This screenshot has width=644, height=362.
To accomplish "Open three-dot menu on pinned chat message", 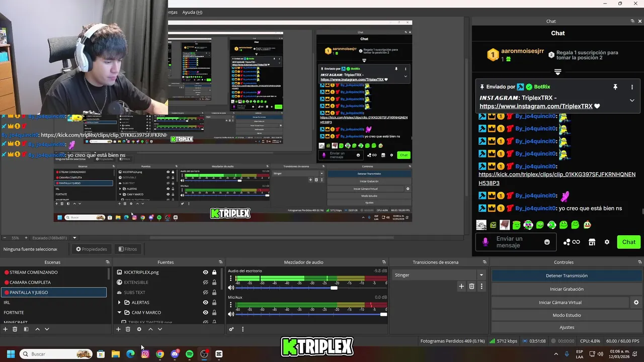I will click(x=632, y=87).
